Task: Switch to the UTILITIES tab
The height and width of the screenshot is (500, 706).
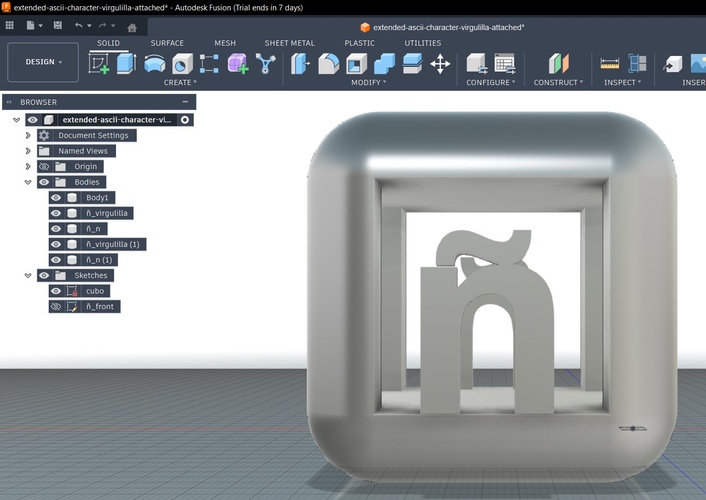Action: point(422,43)
